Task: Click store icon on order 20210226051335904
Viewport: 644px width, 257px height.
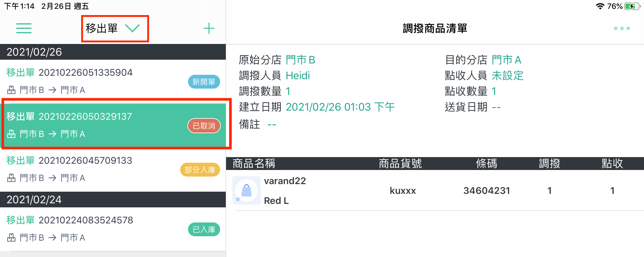Action: [11, 90]
